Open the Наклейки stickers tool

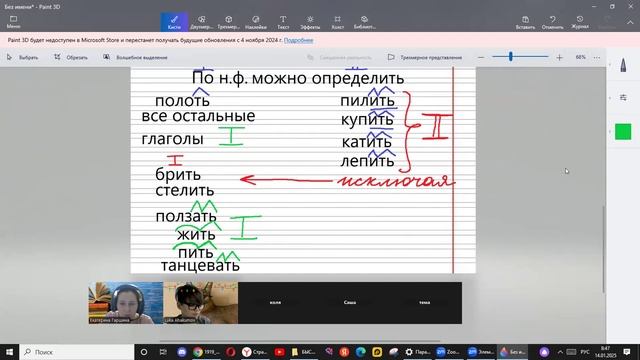click(x=256, y=22)
